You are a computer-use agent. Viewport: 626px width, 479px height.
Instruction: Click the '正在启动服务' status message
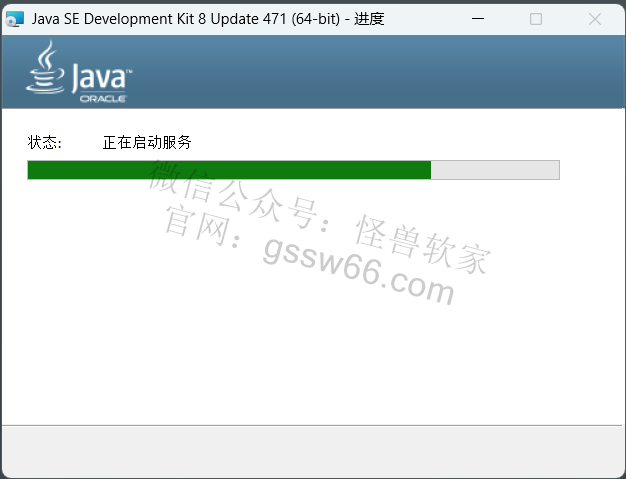pyautogui.click(x=147, y=143)
